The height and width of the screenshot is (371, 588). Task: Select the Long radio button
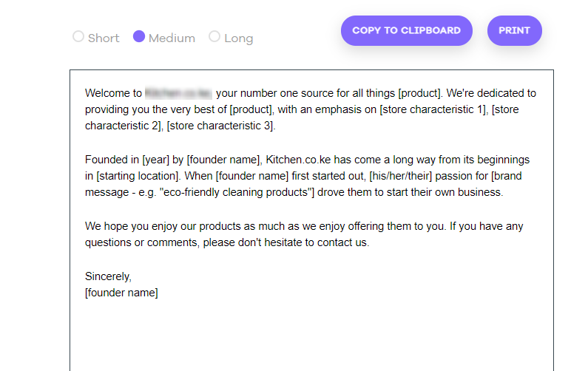click(214, 36)
